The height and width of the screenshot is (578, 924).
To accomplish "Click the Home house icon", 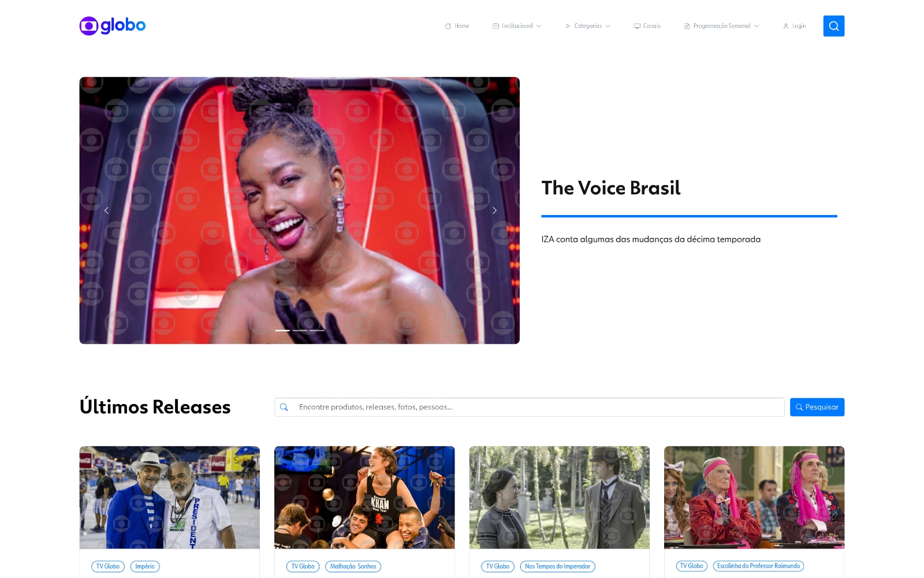I will (x=448, y=26).
